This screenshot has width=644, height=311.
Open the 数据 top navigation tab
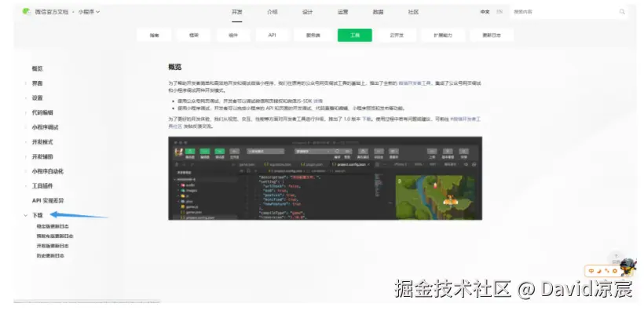(x=379, y=12)
